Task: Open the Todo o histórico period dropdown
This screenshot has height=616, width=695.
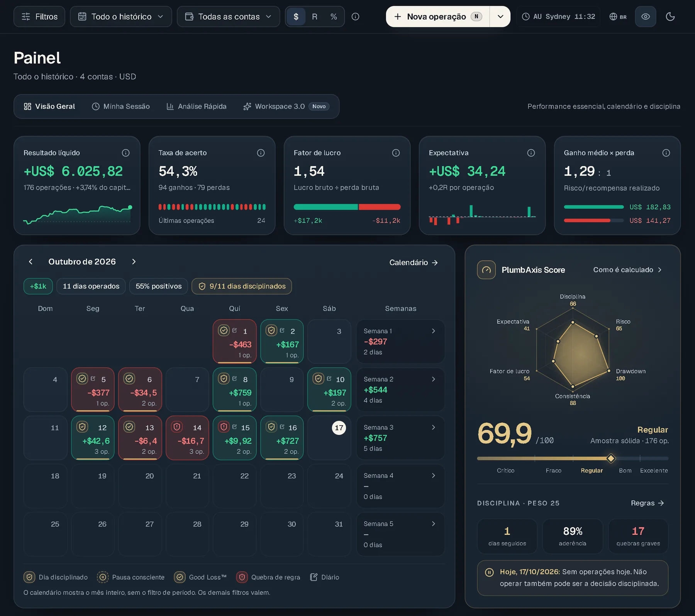Action: click(121, 17)
